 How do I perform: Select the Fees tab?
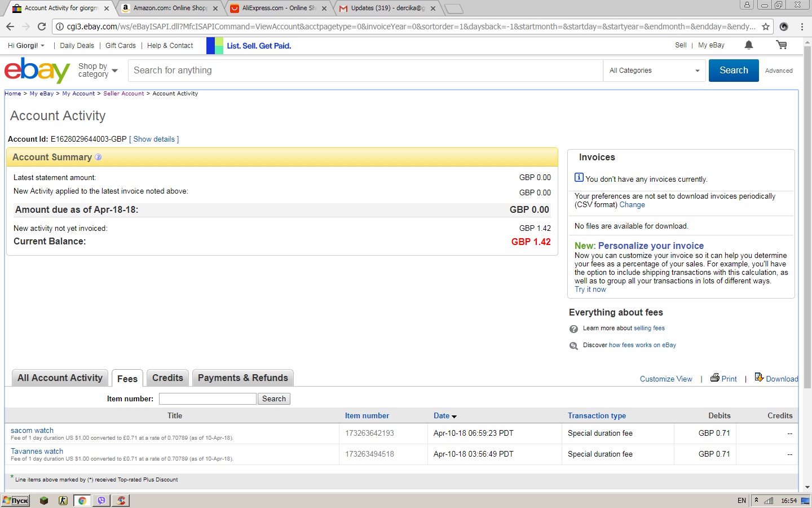click(x=127, y=379)
